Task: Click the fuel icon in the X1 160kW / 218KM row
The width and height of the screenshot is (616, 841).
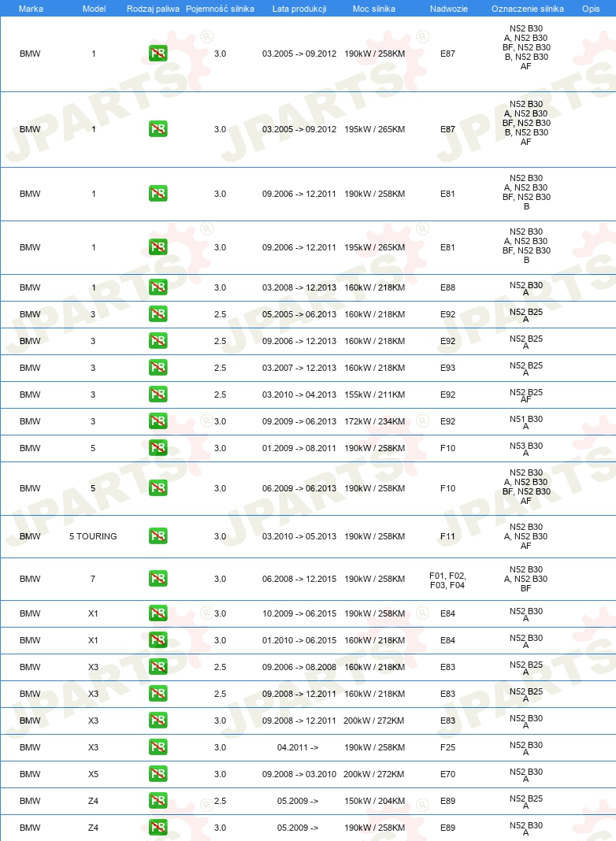Action: 158,640
